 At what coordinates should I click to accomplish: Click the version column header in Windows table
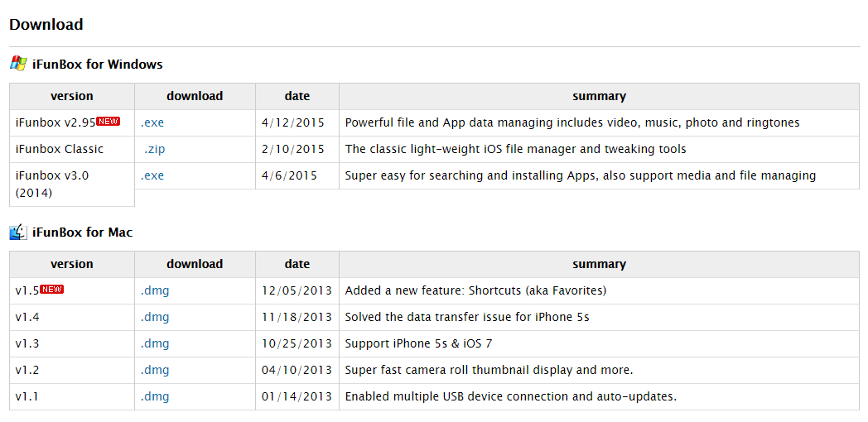pos(72,96)
